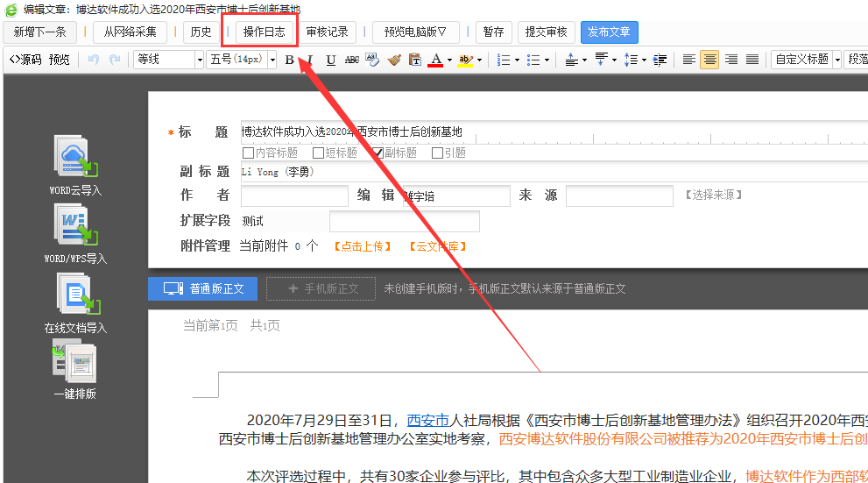Open the 西安市 hyperlink in article

click(427, 421)
